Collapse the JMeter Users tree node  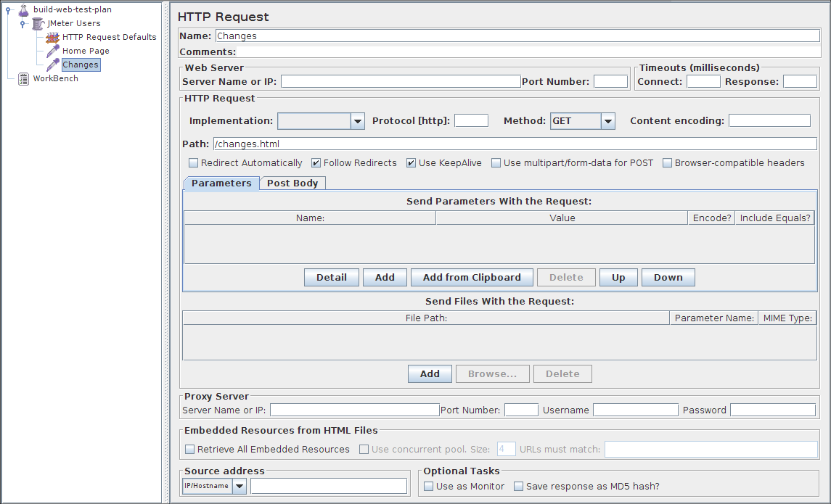pos(22,23)
